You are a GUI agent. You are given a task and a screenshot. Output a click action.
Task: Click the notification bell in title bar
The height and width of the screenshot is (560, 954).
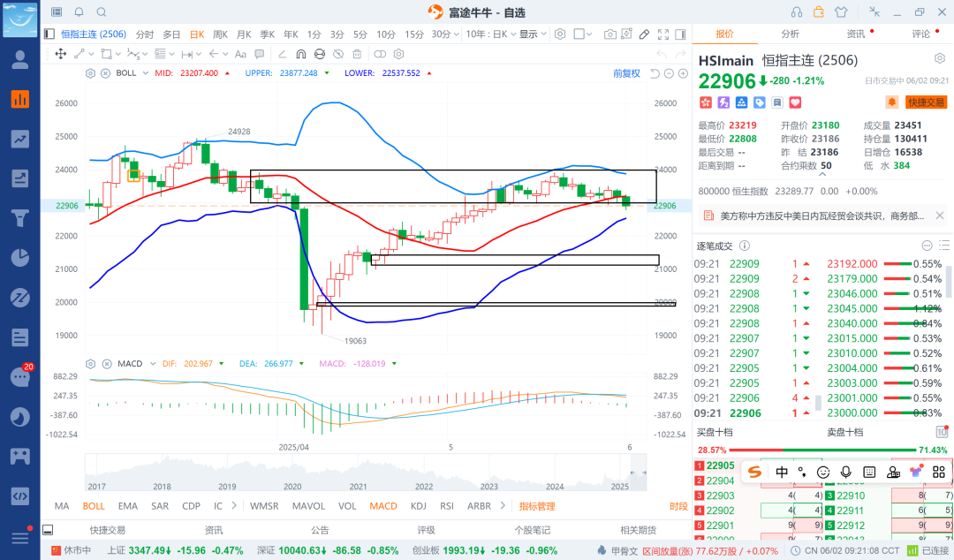point(79,12)
